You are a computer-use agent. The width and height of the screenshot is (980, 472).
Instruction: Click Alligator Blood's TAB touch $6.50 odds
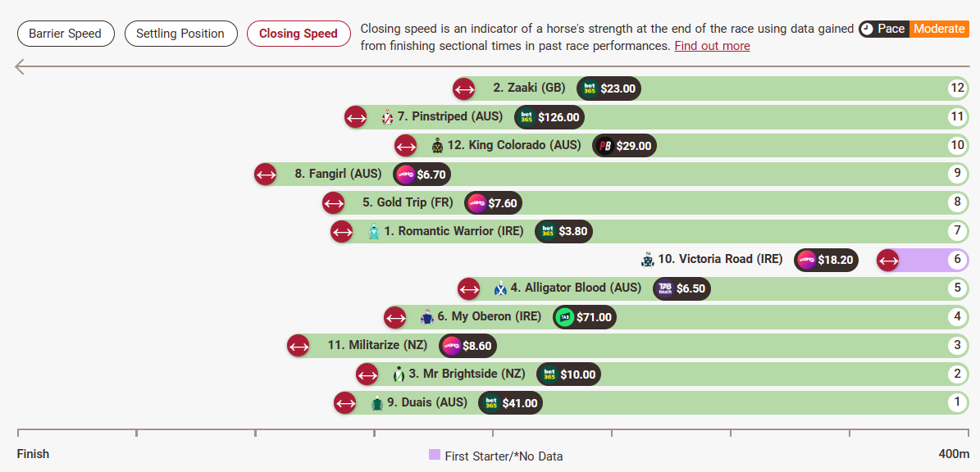(x=681, y=288)
